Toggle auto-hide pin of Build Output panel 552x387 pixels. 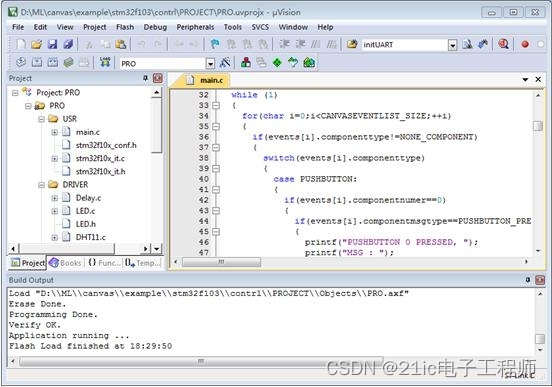(528, 280)
